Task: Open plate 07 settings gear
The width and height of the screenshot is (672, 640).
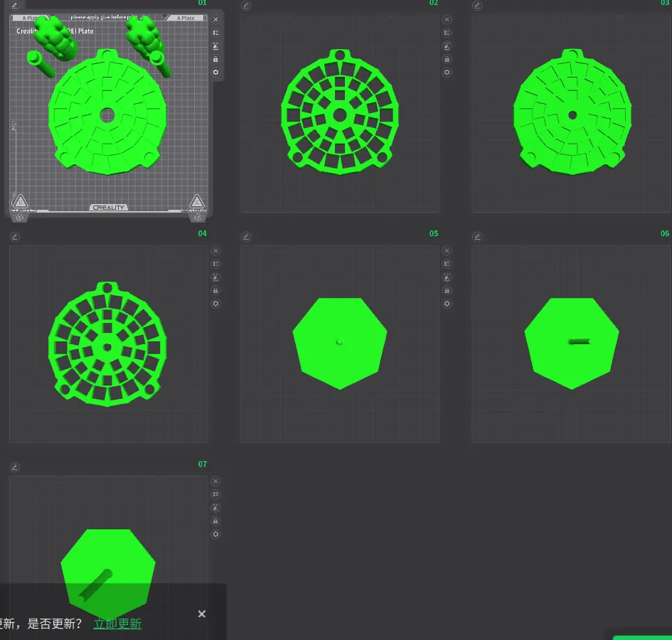Action: click(x=215, y=534)
